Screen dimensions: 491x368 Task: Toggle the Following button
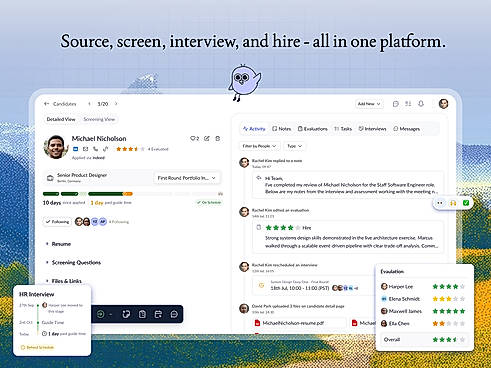coord(57,222)
